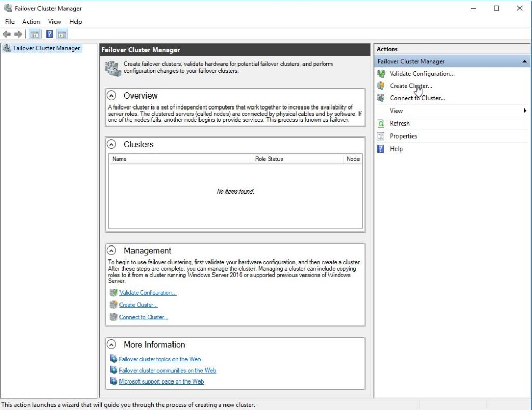Screen dimensions: 532x410
Task: Toggle the action pane visibility toolbar icon
Action: [x=61, y=34]
